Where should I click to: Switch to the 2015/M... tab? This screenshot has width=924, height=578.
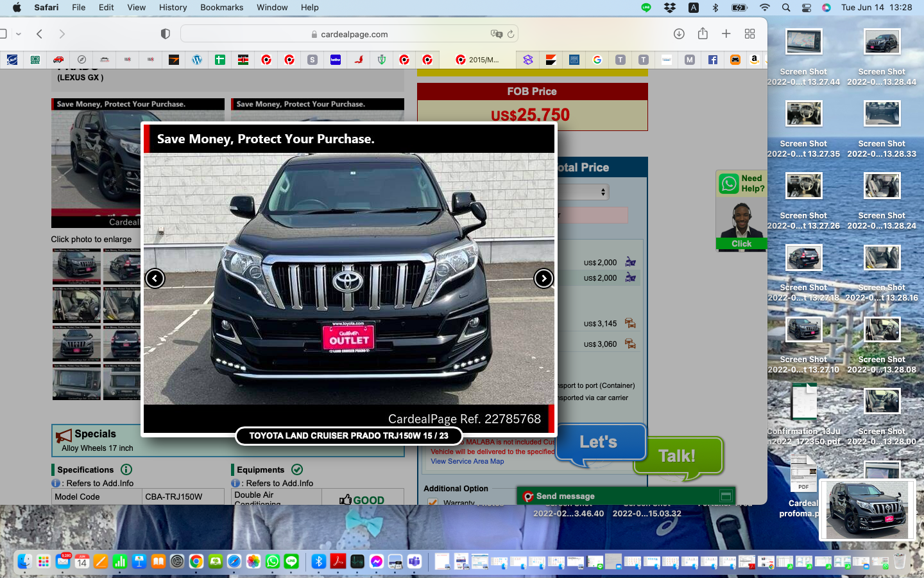coord(477,60)
